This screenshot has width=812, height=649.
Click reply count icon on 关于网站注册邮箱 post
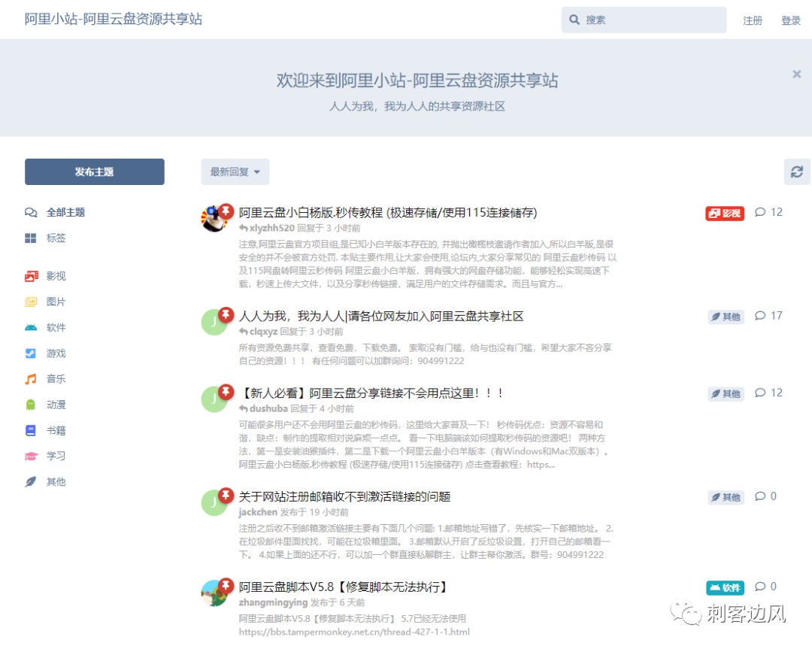[x=759, y=496]
